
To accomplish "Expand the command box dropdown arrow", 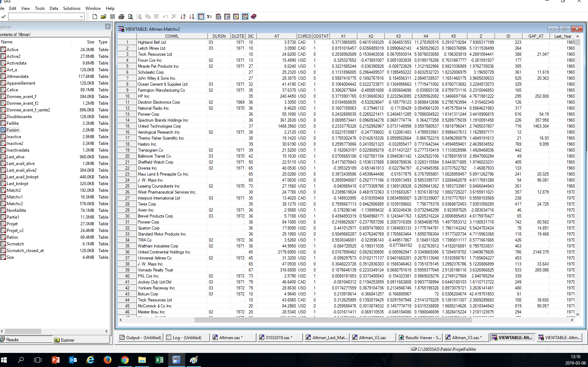I will pyautogui.click(x=81, y=17).
